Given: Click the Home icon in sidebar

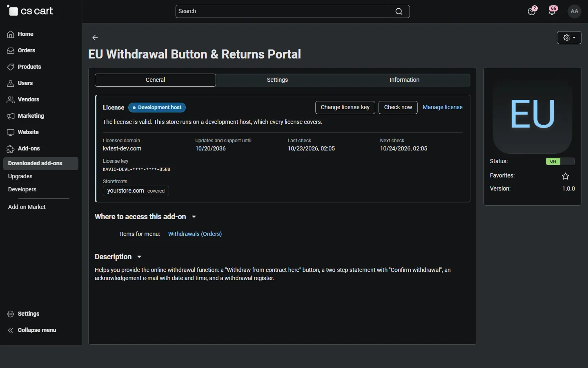Looking at the screenshot, I should tap(11, 34).
